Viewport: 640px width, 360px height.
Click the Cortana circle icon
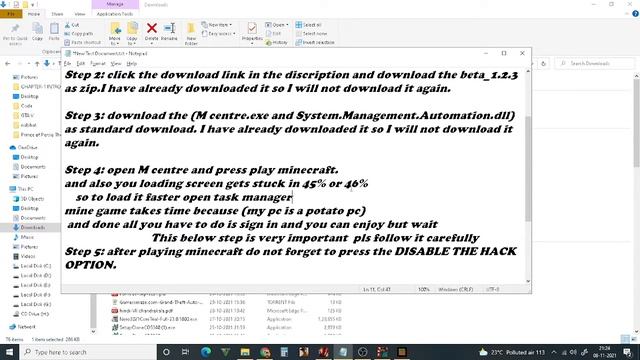click(x=166, y=352)
